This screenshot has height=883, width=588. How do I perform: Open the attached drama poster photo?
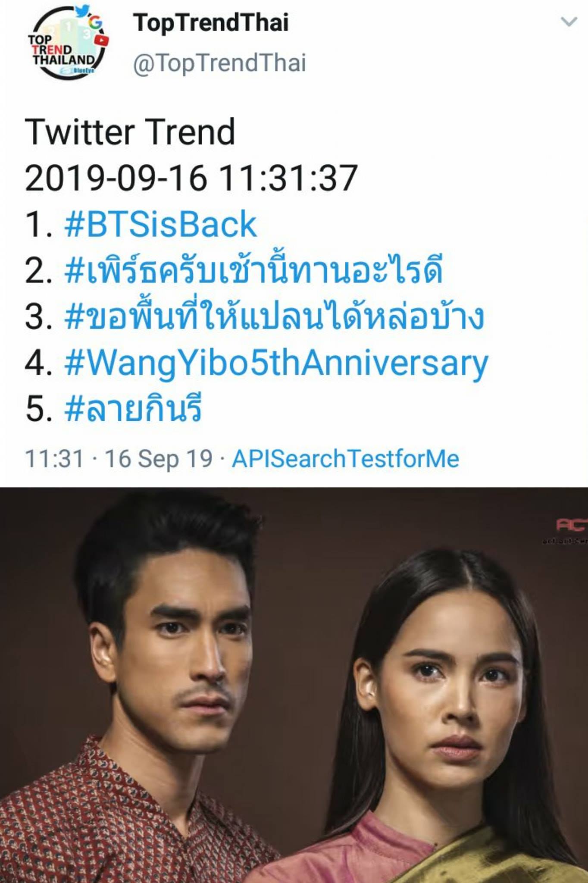click(294, 685)
